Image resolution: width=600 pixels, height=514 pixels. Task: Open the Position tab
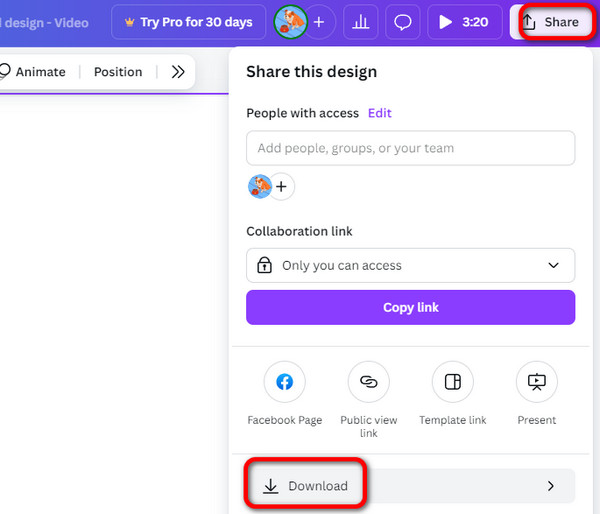(118, 72)
